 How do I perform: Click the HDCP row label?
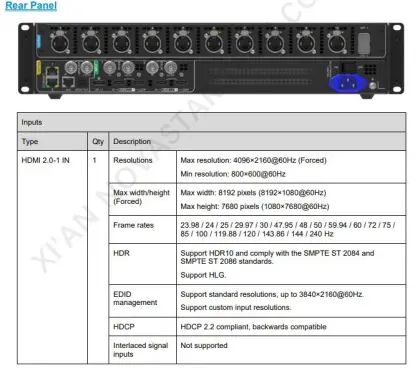(x=124, y=327)
